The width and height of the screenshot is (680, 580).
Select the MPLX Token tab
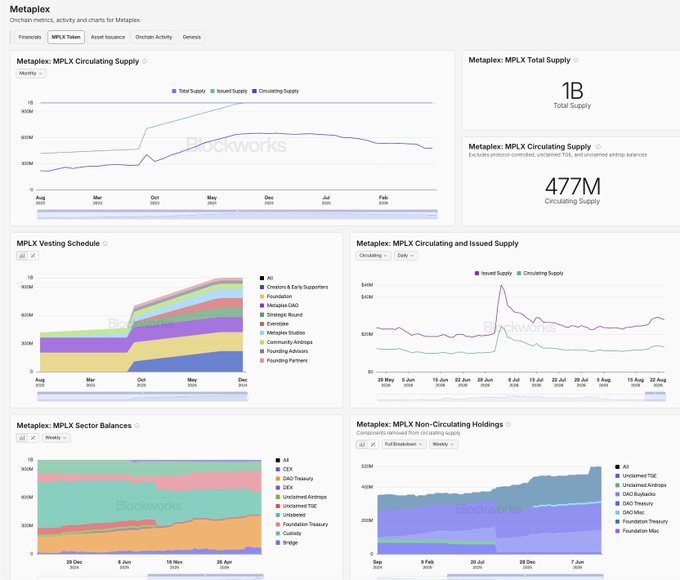coord(66,37)
